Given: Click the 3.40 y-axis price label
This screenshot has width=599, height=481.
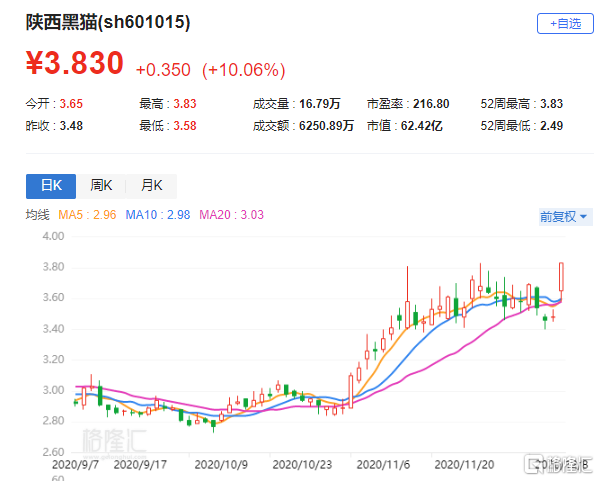Looking at the screenshot, I should [53, 329].
